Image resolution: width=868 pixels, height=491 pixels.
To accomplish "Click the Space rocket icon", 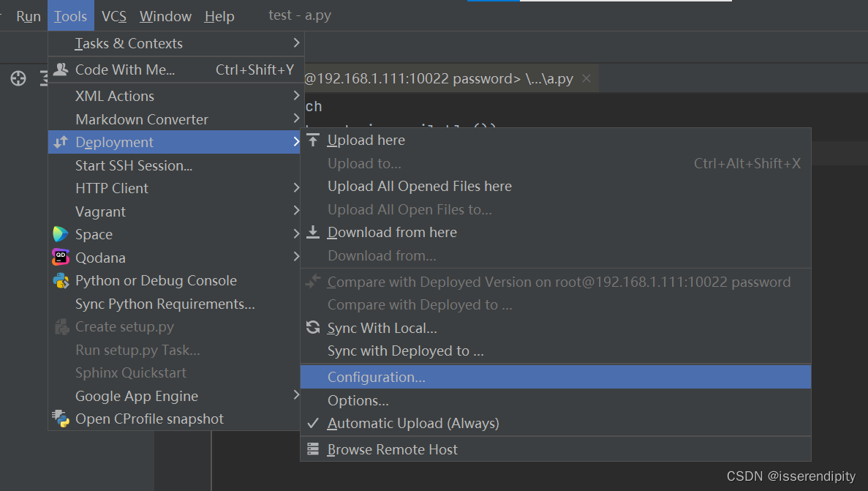I will click(61, 234).
